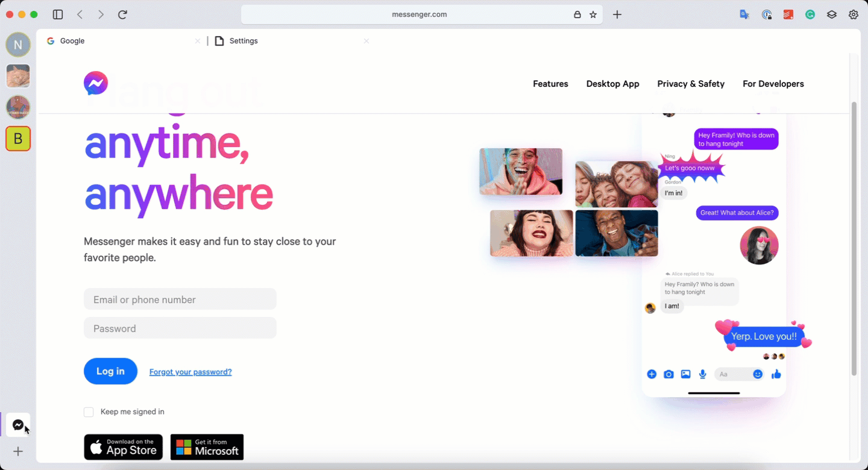This screenshot has height=470, width=868.
Task: Close the Settings tab
Action: (366, 41)
